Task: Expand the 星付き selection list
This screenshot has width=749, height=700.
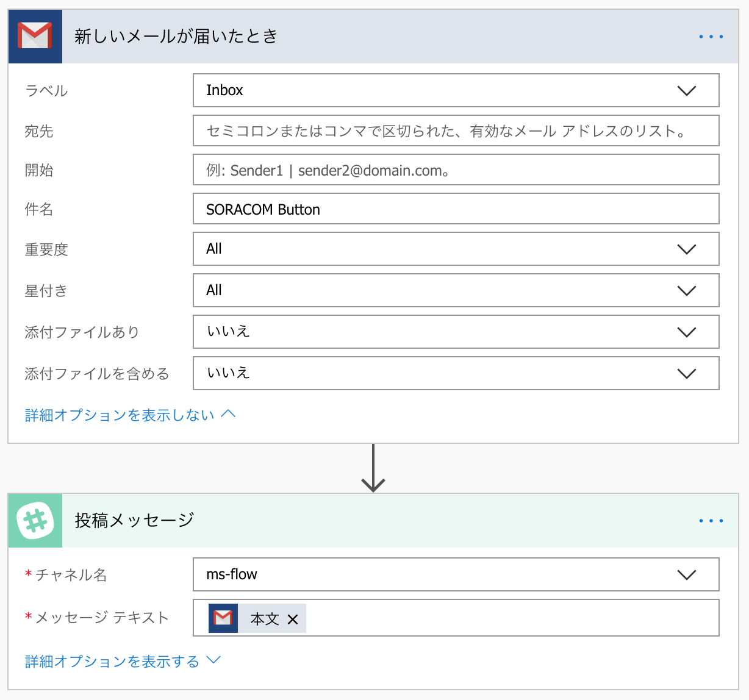Action: (x=687, y=290)
